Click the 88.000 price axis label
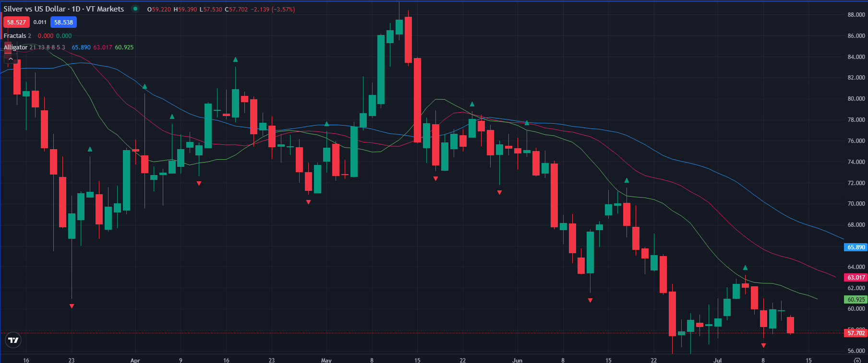 (x=856, y=15)
